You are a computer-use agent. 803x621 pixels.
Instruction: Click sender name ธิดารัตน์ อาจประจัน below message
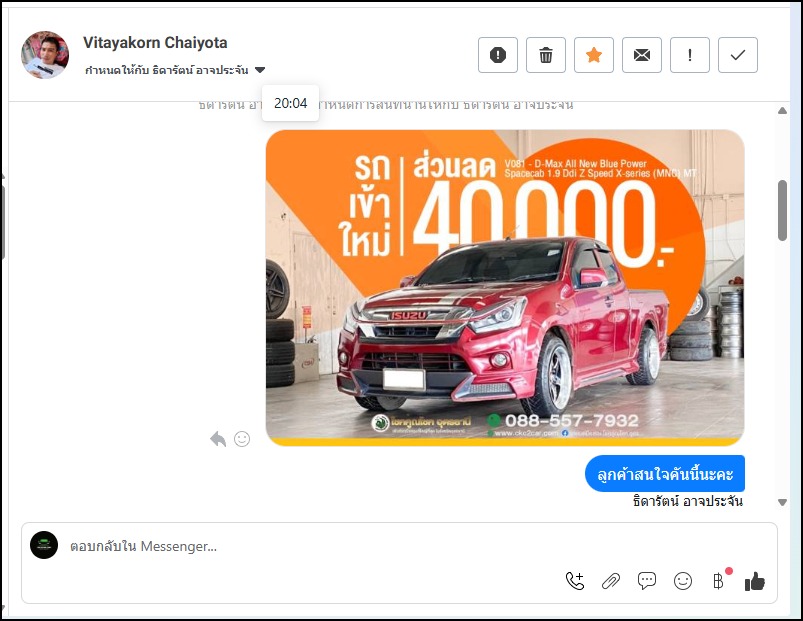(688, 501)
